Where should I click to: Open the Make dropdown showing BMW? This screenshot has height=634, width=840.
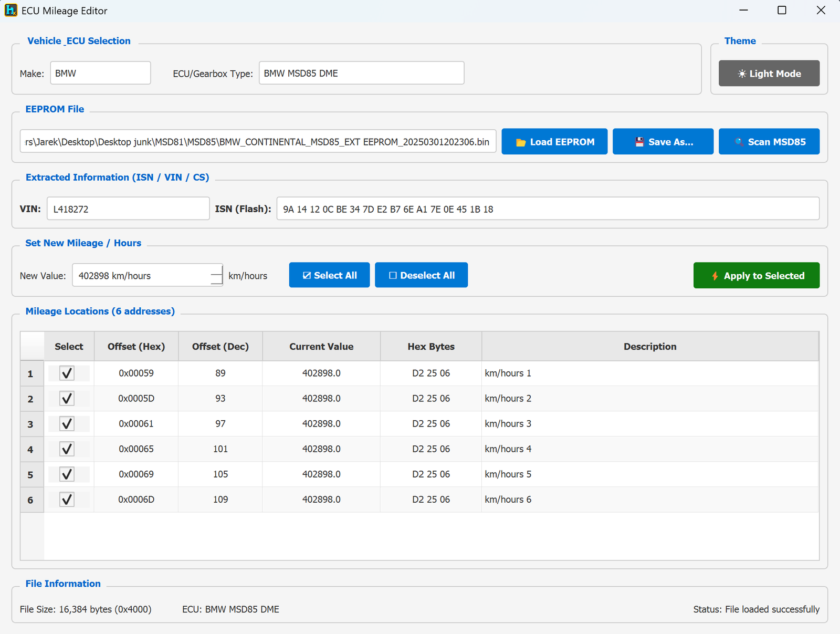pyautogui.click(x=100, y=73)
